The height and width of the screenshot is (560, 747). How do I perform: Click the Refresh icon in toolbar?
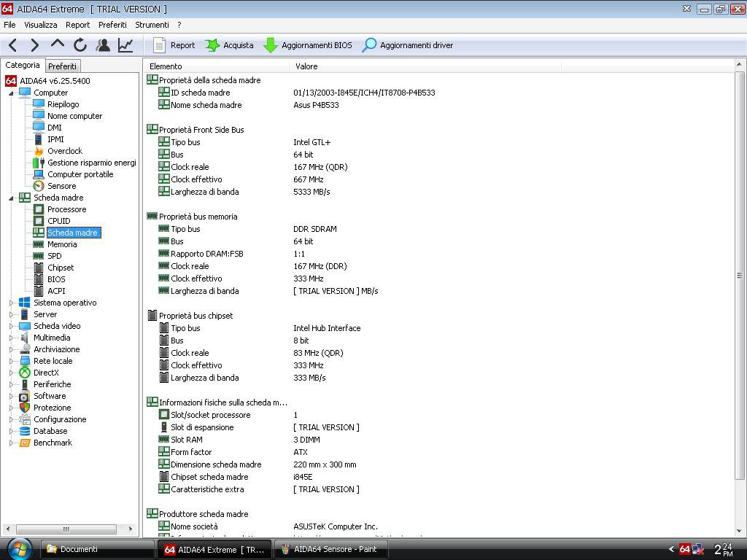pyautogui.click(x=80, y=45)
